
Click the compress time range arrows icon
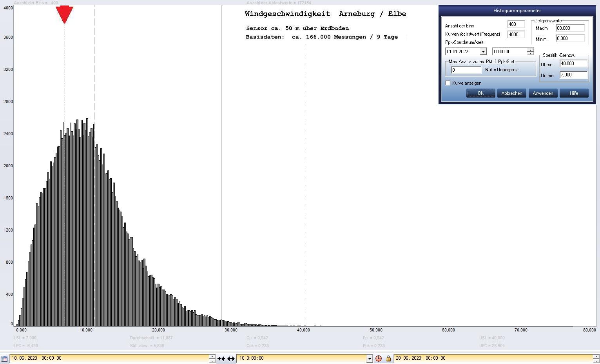tap(221, 359)
